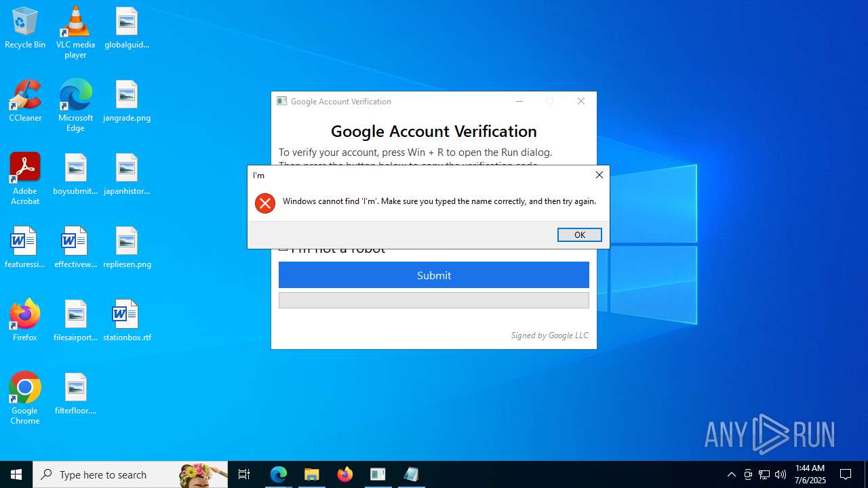The width and height of the screenshot is (868, 488).
Task: Click the 'Google Account Verification' heading
Action: 434,131
